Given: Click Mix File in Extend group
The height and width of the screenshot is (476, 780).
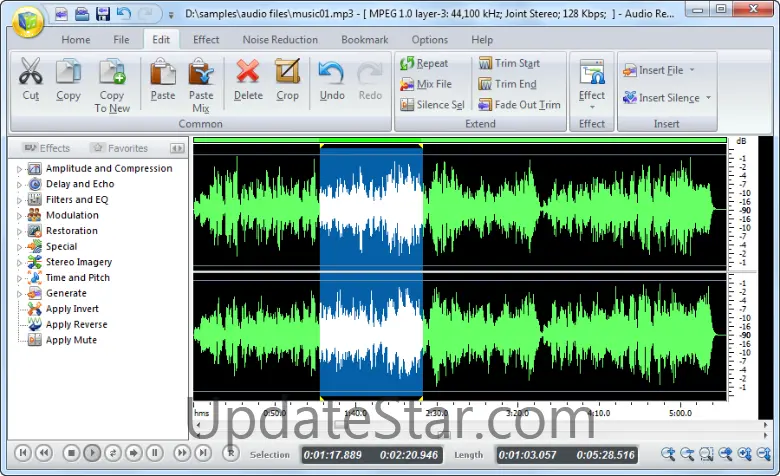Looking at the screenshot, I should [x=426, y=84].
